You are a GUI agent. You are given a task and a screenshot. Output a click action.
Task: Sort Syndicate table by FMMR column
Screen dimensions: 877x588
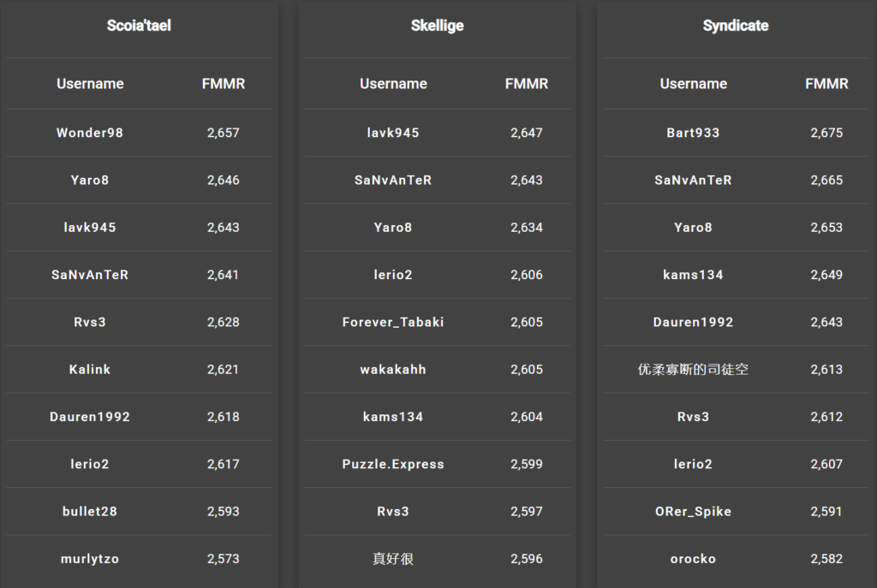point(826,84)
